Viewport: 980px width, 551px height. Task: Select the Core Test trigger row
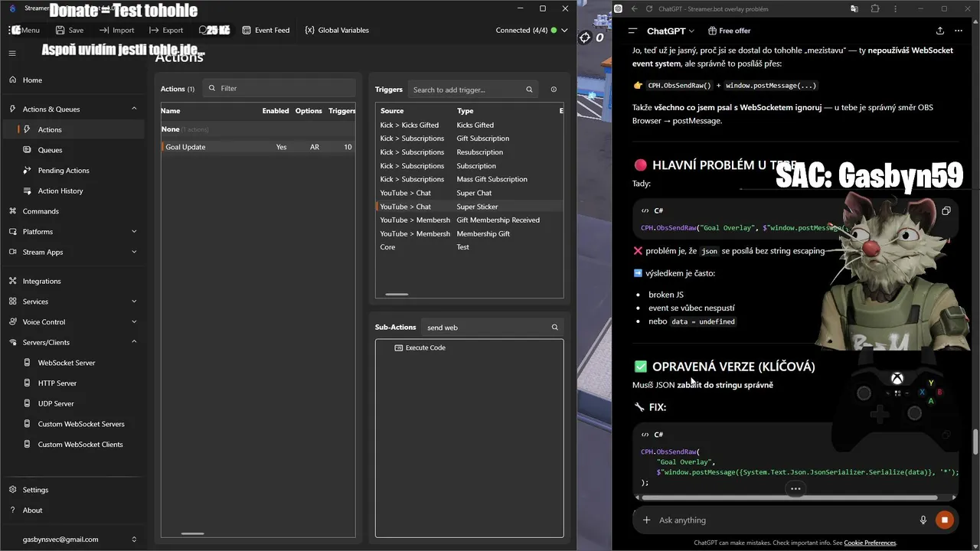[x=469, y=246]
